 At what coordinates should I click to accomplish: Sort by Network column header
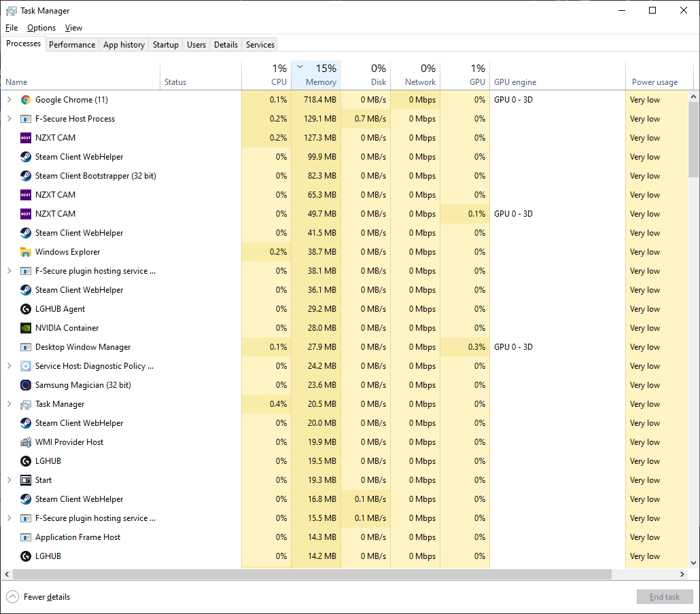415,75
